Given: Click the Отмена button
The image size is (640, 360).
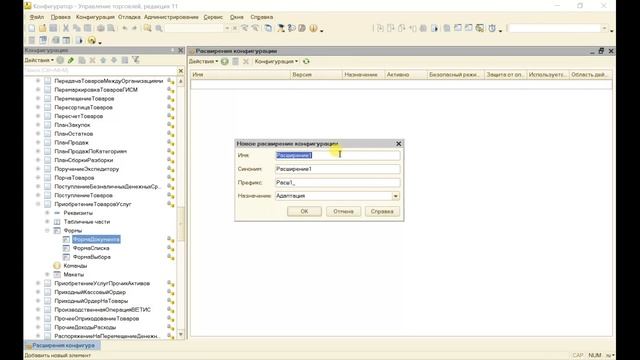Looking at the screenshot, I should tap(343, 211).
